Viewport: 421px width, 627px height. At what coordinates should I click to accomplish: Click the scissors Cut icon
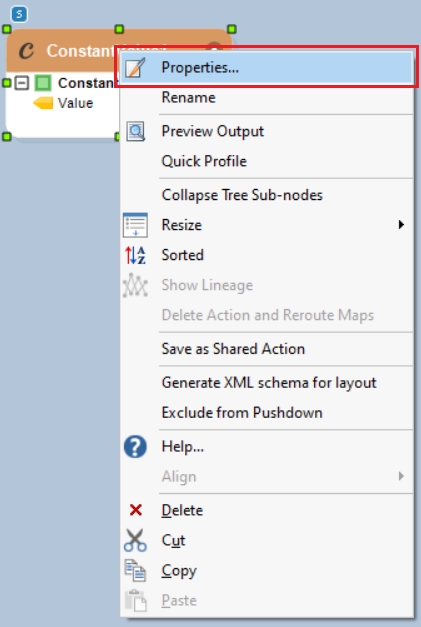[x=135, y=540]
